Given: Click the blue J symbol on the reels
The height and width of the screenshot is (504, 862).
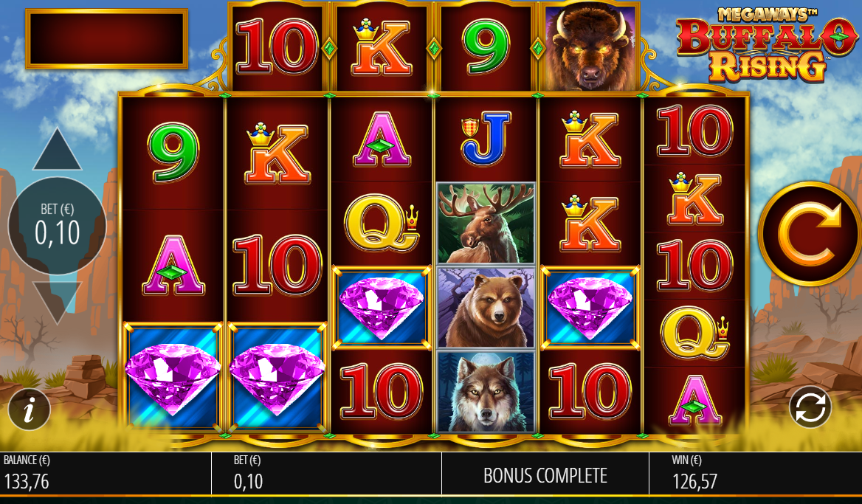Looking at the screenshot, I should [x=486, y=139].
